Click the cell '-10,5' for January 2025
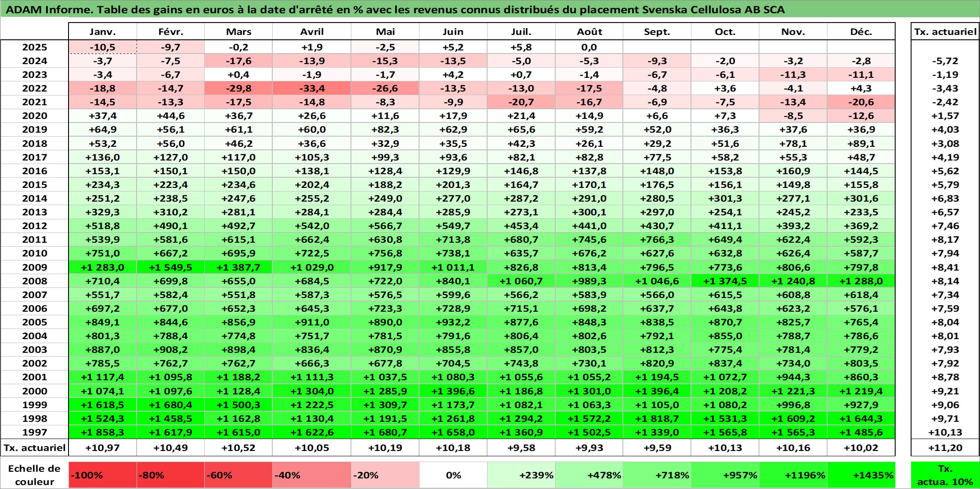The height and width of the screenshot is (489, 980). pyautogui.click(x=103, y=47)
